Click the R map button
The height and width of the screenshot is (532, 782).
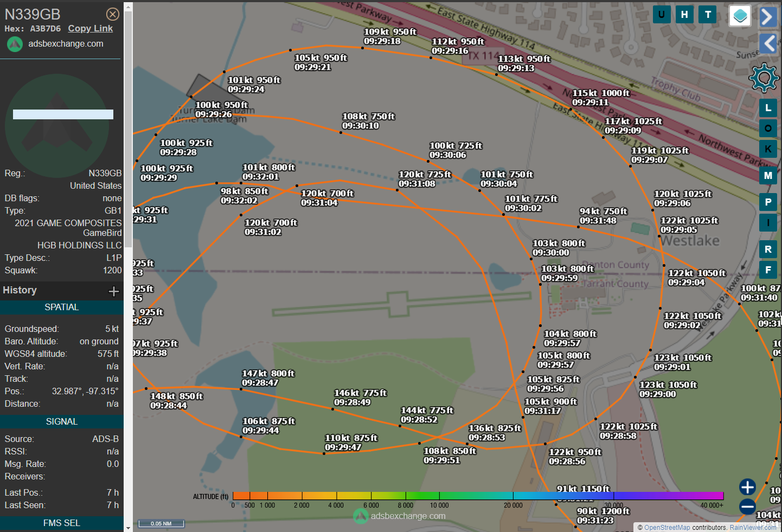(x=768, y=249)
